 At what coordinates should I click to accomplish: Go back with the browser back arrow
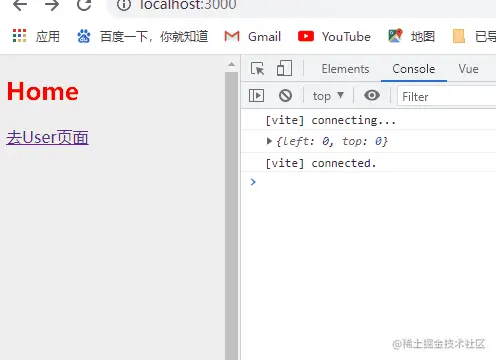click(x=19, y=5)
